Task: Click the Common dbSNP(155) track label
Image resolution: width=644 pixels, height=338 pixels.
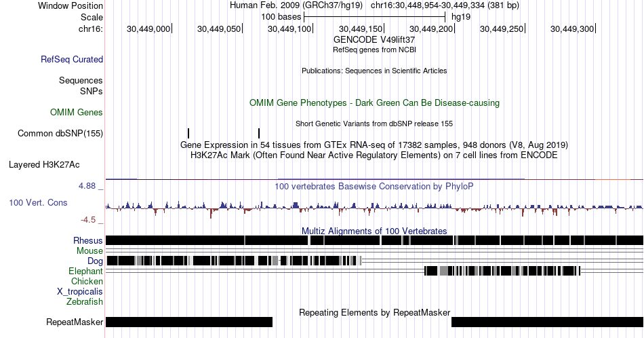Action: coord(60,133)
